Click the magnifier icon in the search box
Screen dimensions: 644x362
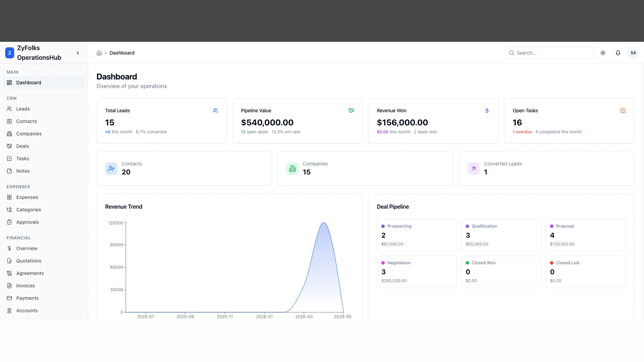[x=512, y=53]
